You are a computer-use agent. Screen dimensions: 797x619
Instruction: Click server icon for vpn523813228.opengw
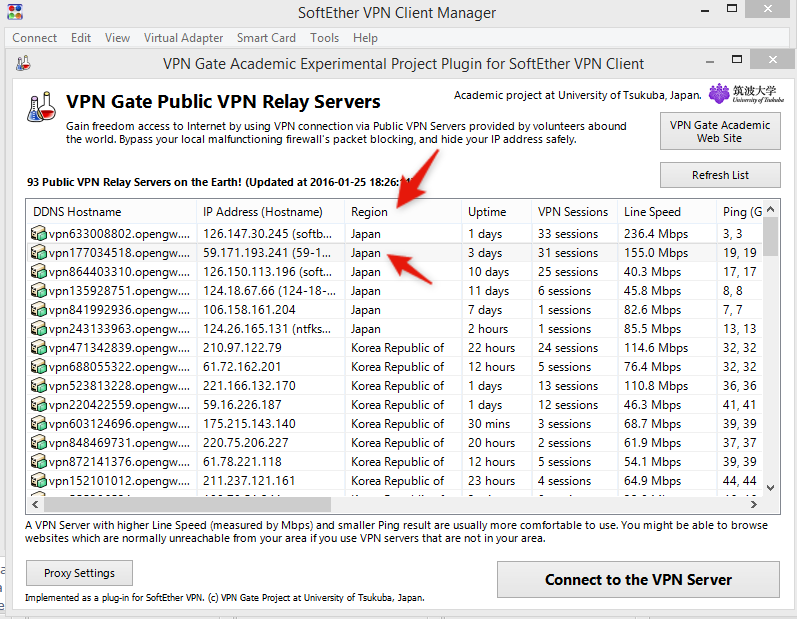(39, 386)
